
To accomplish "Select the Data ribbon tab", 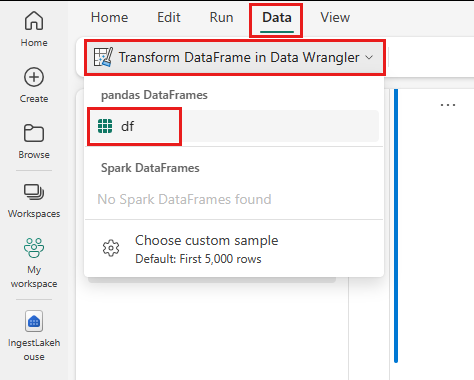I will click(277, 18).
